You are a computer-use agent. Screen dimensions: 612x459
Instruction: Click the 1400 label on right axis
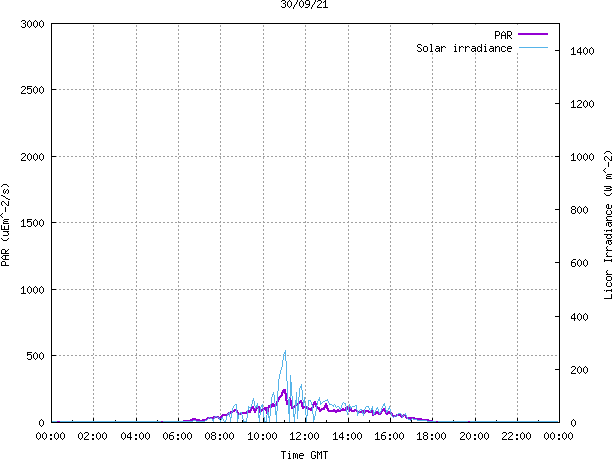point(582,51)
